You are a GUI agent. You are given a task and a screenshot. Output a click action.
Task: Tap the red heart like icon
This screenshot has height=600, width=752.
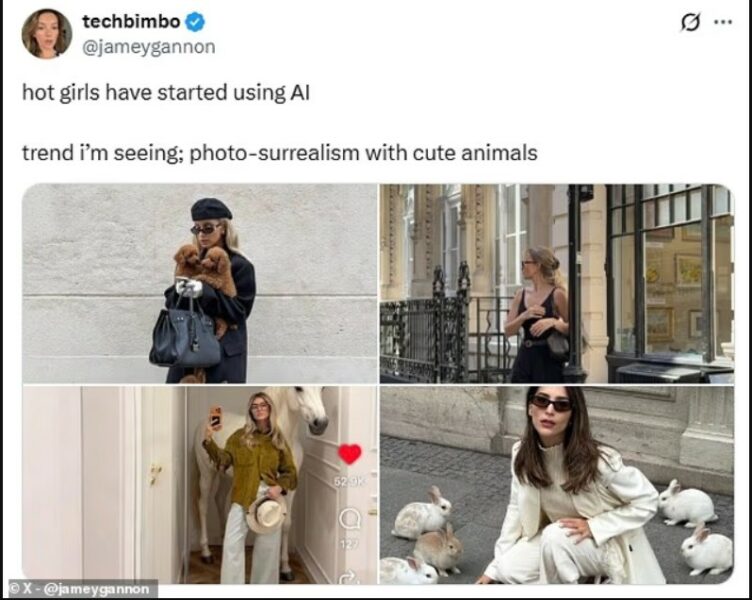[x=350, y=454]
